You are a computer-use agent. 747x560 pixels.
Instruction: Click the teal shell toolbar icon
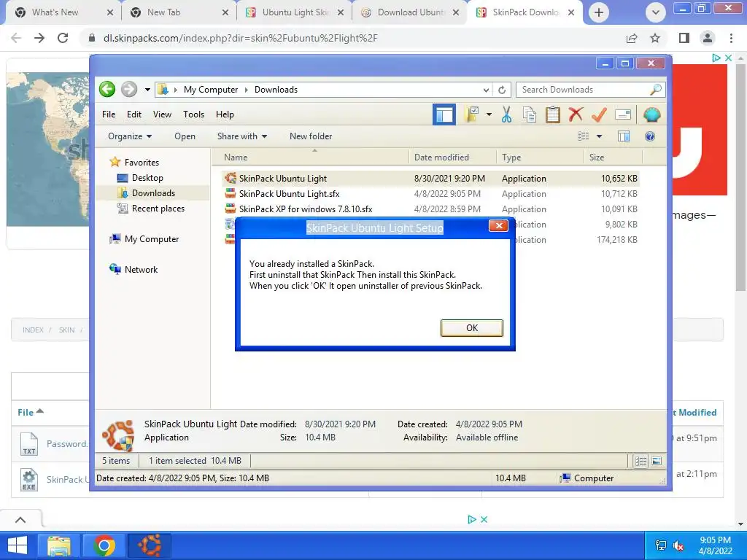click(651, 114)
